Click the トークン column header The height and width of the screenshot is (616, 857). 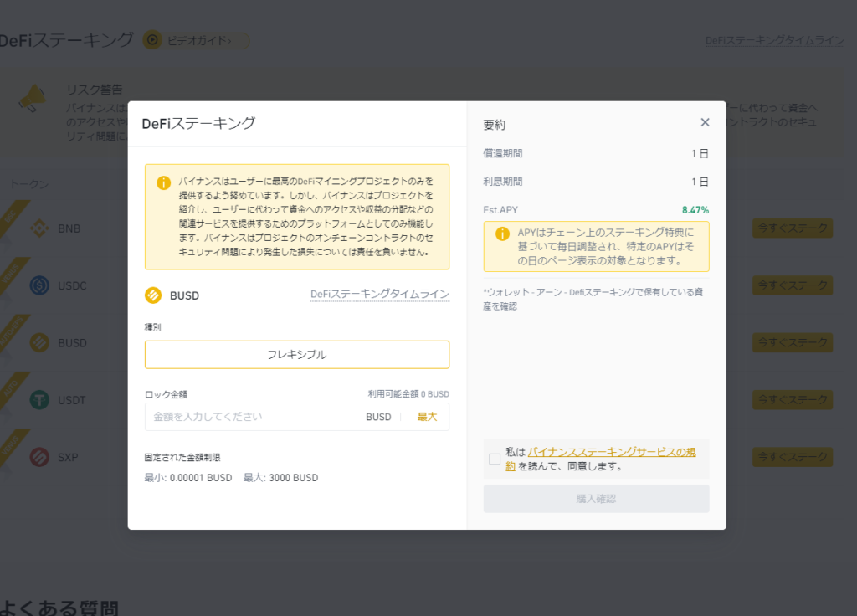(29, 184)
